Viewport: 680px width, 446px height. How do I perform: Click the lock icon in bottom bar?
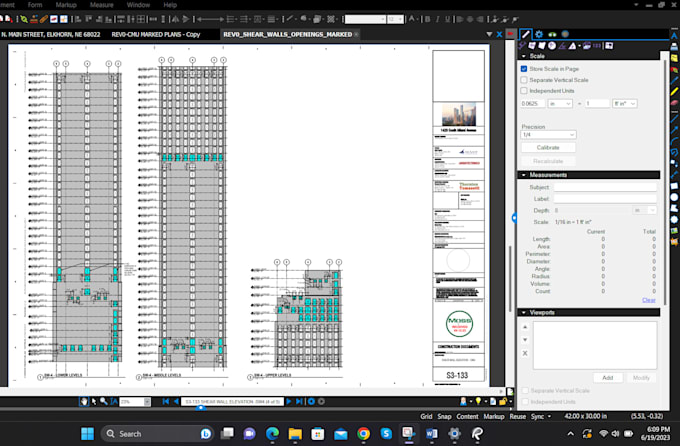503,401
